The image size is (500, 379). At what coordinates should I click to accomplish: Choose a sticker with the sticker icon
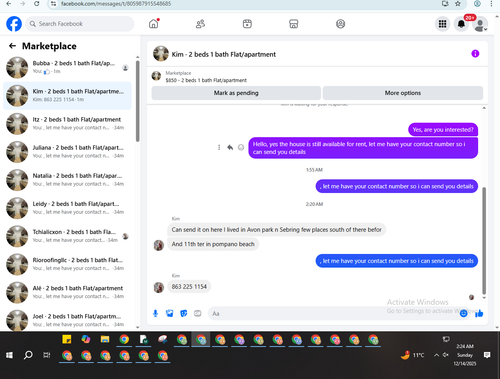click(x=184, y=313)
